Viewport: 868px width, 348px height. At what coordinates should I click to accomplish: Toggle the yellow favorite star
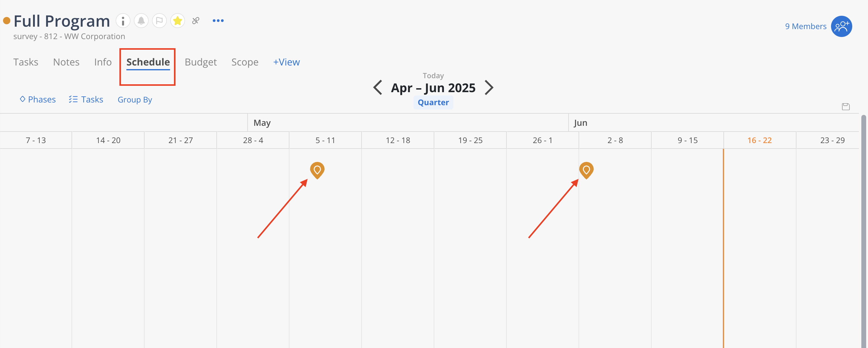(x=178, y=21)
